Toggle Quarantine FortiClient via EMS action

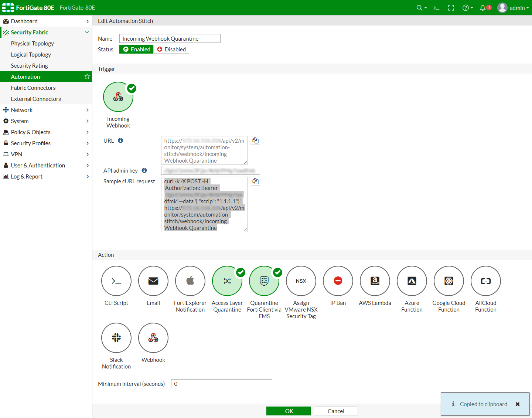264,281
